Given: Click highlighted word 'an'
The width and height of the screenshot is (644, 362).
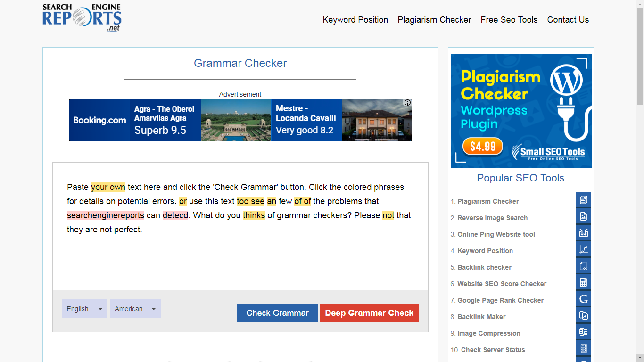Looking at the screenshot, I should [272, 201].
